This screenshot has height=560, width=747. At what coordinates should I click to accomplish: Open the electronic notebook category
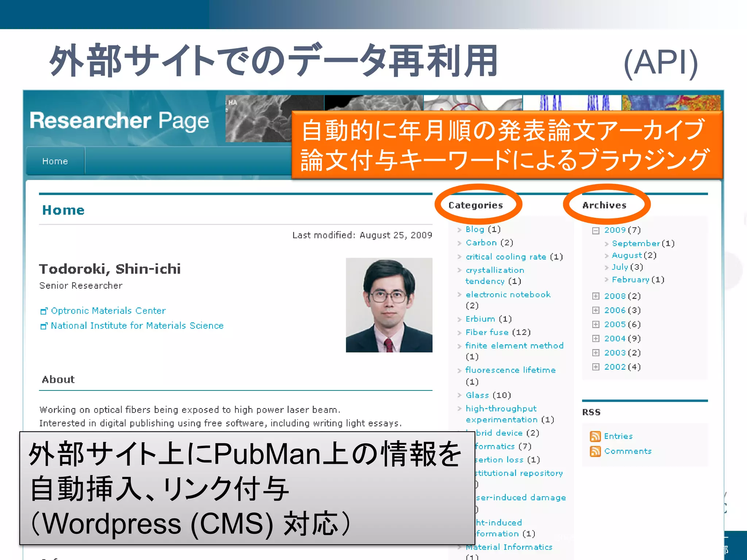click(x=508, y=295)
